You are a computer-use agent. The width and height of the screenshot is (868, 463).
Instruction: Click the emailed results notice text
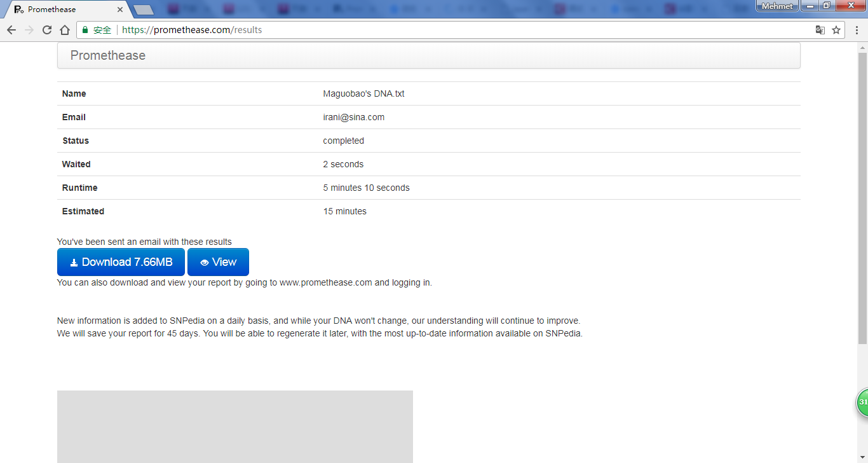click(144, 242)
